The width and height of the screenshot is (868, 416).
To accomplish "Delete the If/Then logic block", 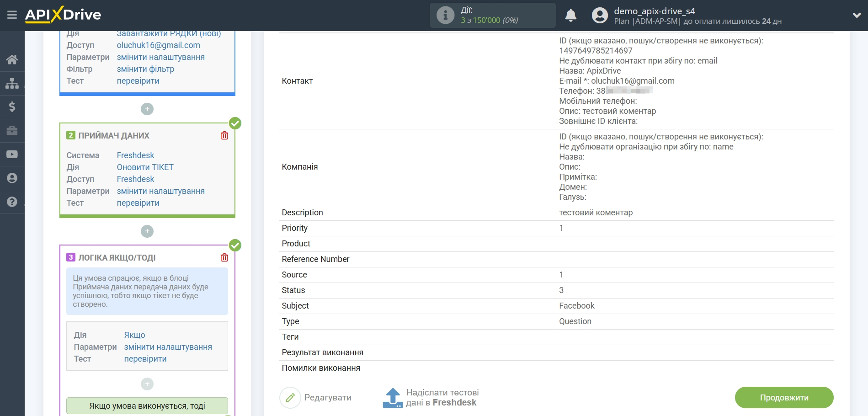I will [x=224, y=257].
